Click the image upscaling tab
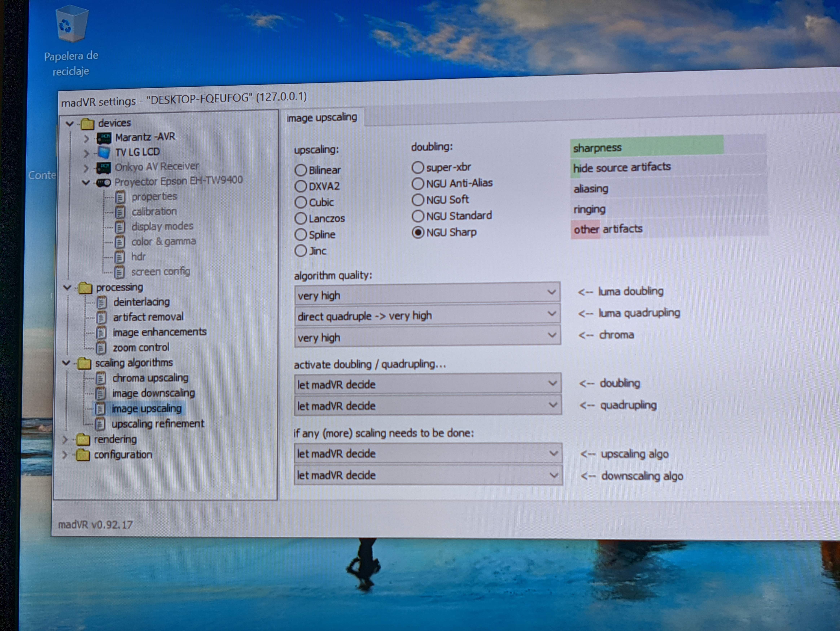 [322, 117]
